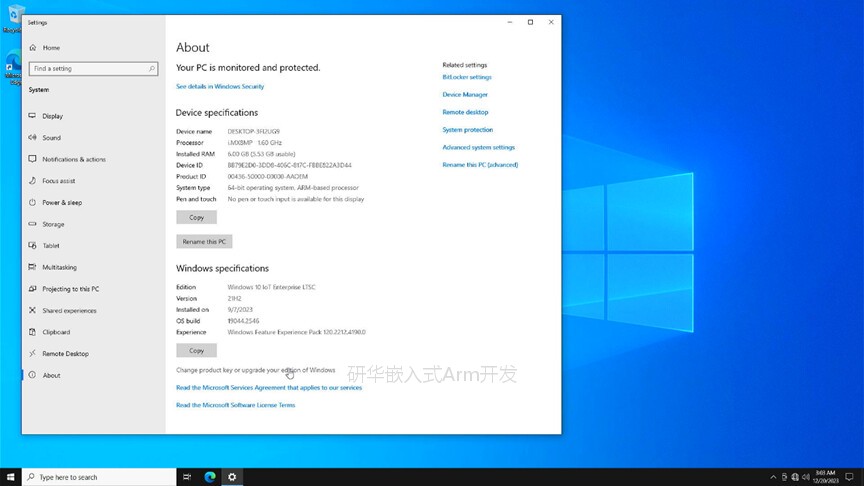Select the Display monitor icon
This screenshot has height=486, width=864.
(32, 116)
